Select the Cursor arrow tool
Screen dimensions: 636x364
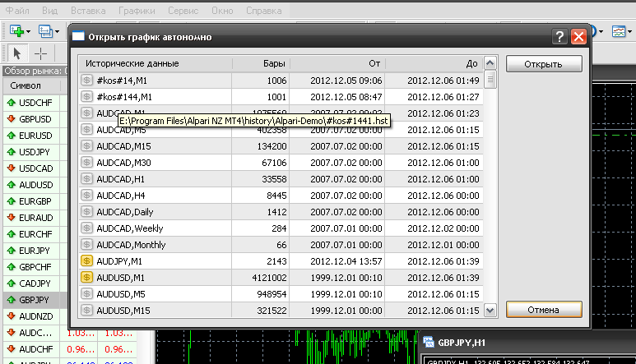click(x=16, y=53)
